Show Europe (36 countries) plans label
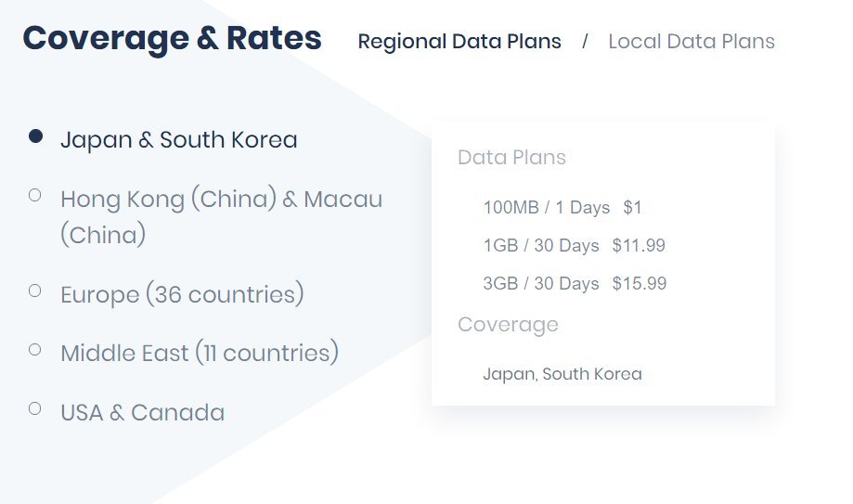The image size is (853, 504). click(182, 295)
